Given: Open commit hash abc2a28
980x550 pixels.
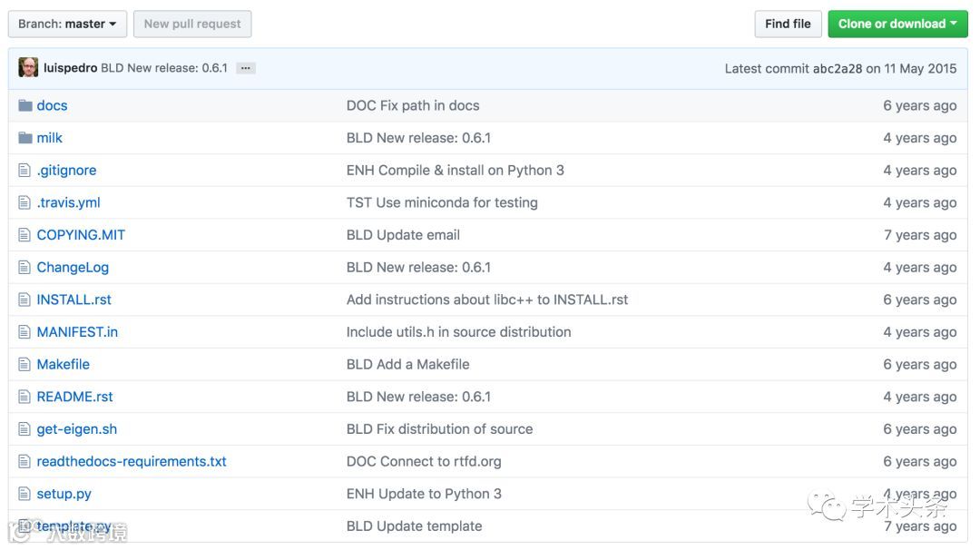Looking at the screenshot, I should [837, 68].
